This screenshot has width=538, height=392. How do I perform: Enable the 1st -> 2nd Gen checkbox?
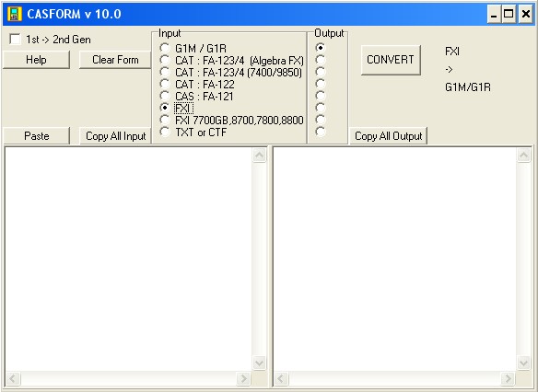[x=15, y=40]
